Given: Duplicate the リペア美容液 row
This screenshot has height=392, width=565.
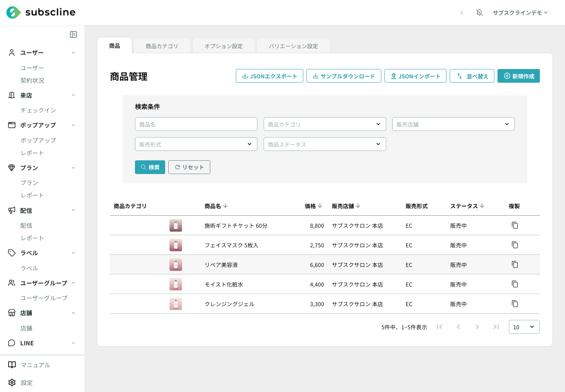Looking at the screenshot, I should click(515, 265).
